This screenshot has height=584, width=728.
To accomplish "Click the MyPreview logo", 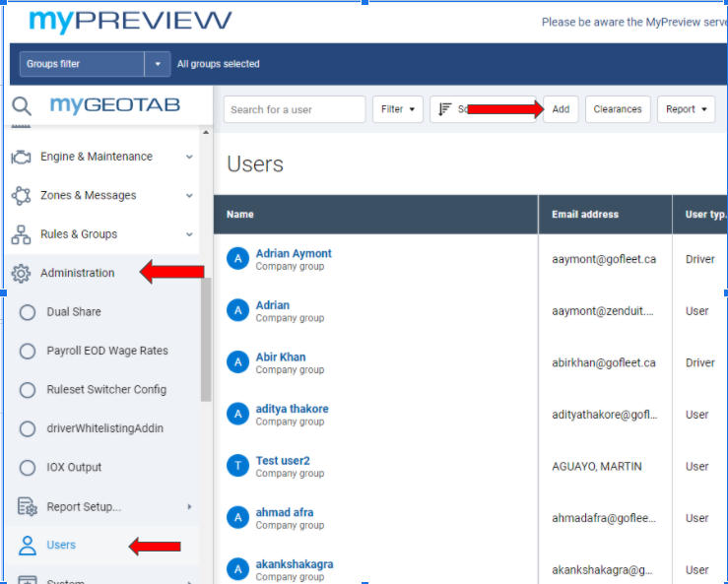I will tap(130, 21).
